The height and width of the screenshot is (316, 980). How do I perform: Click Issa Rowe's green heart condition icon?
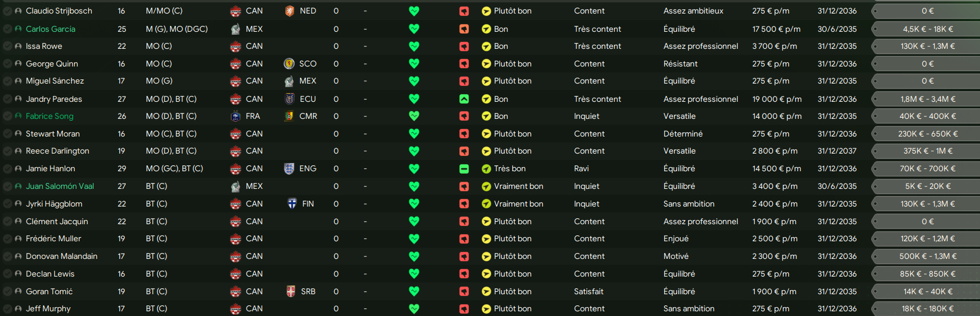[x=414, y=46]
